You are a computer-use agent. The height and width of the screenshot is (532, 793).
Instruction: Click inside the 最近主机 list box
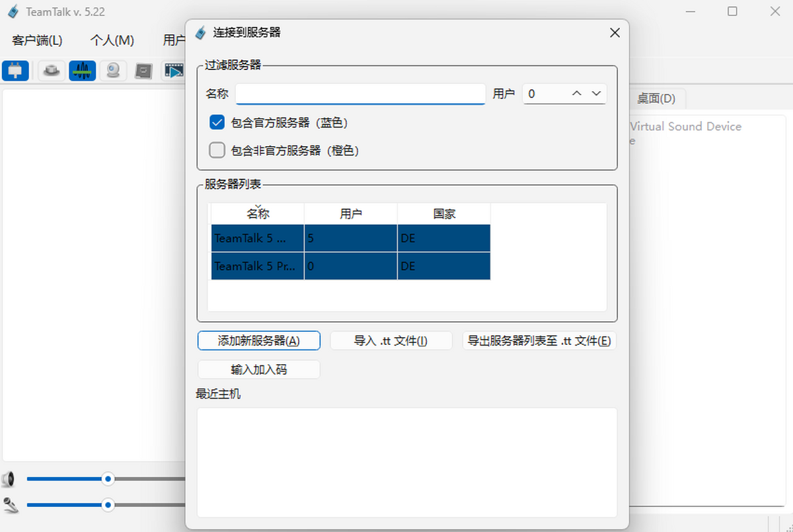[x=407, y=462]
